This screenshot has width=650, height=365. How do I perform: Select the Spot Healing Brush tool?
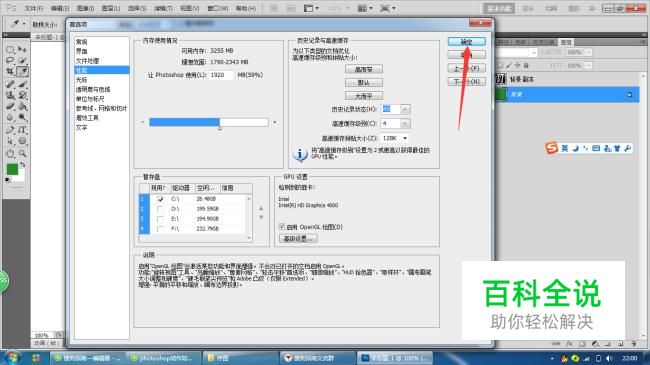(10, 85)
